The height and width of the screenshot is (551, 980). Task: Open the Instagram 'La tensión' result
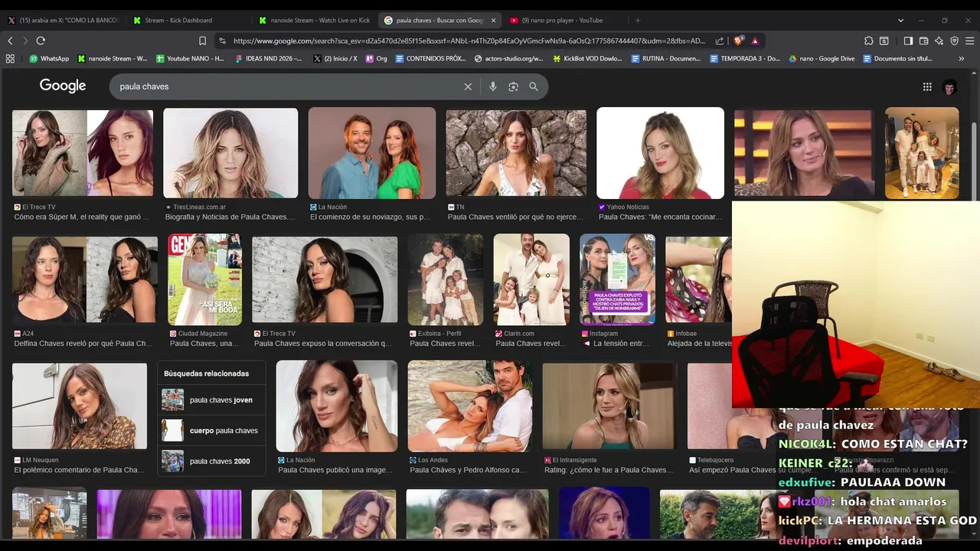click(x=617, y=279)
